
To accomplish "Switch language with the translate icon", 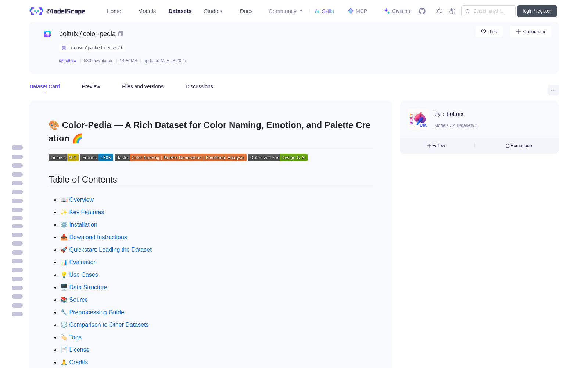I will [x=452, y=11].
